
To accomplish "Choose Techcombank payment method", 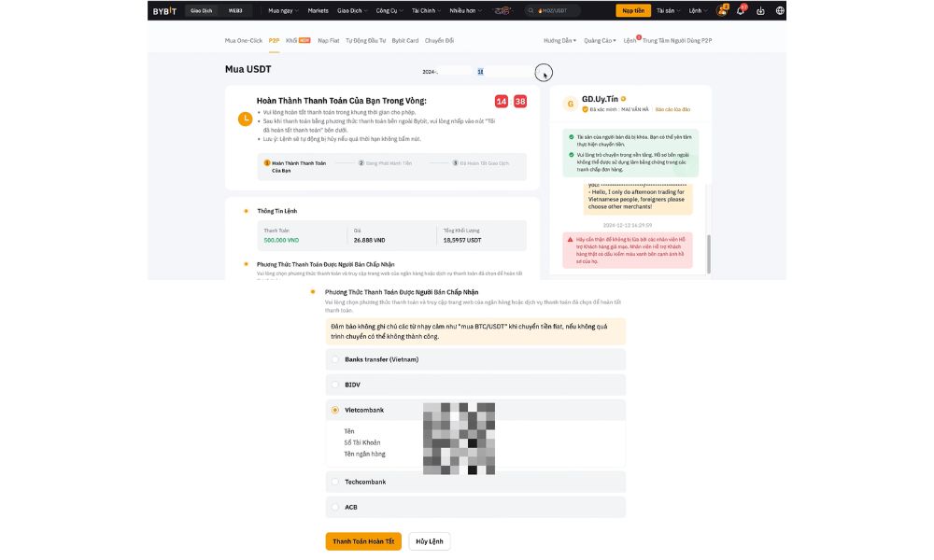I will (336, 482).
